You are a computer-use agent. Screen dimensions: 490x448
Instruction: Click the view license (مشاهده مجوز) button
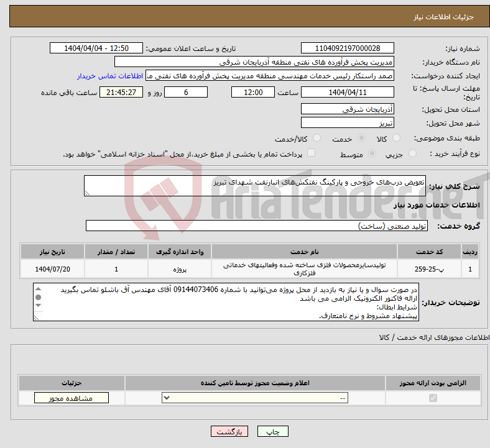point(72,398)
